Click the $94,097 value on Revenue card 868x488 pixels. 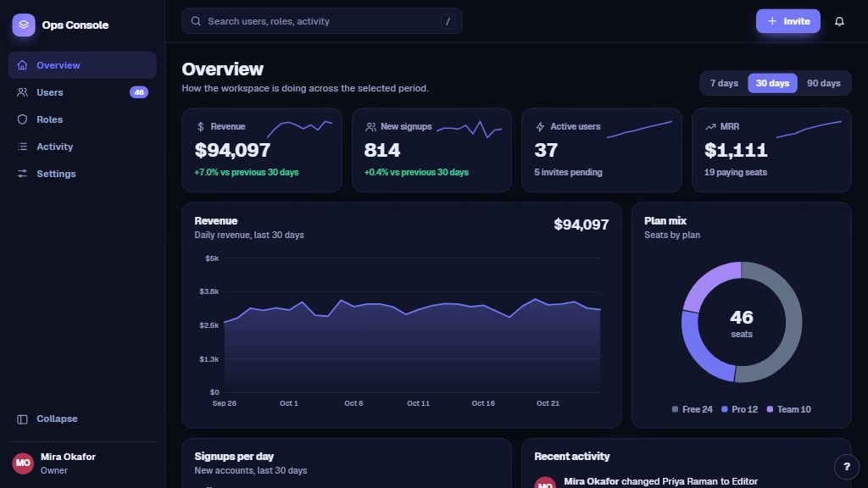(x=232, y=150)
